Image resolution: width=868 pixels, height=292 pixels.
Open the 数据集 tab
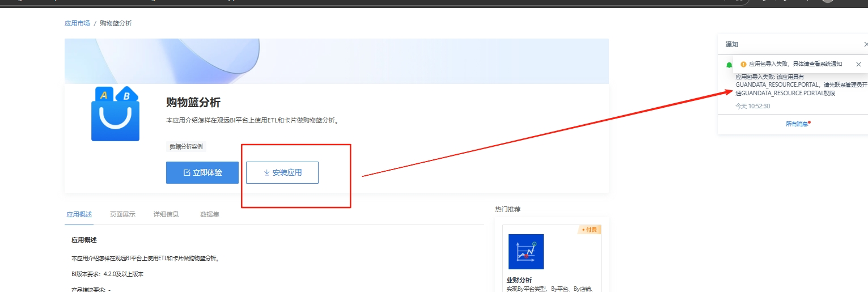click(210, 214)
